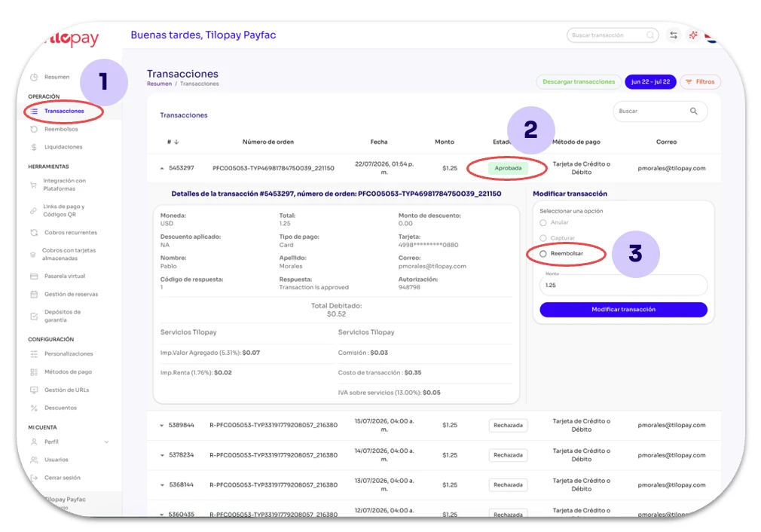Expand transaction 5368144 row
This screenshot has height=532, width=761.
[x=161, y=485]
